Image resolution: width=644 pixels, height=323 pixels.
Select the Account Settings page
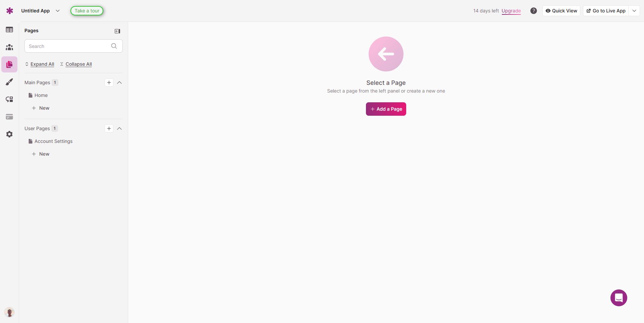pyautogui.click(x=53, y=141)
